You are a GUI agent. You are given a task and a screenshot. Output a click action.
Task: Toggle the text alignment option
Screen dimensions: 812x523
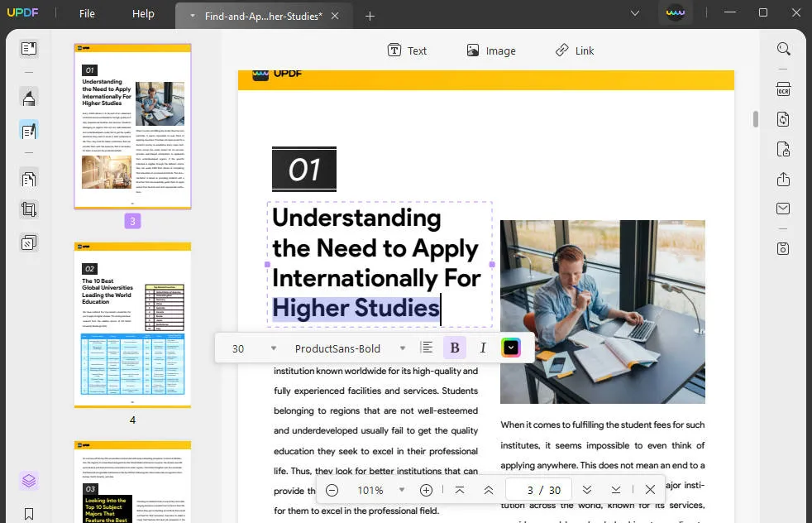427,347
